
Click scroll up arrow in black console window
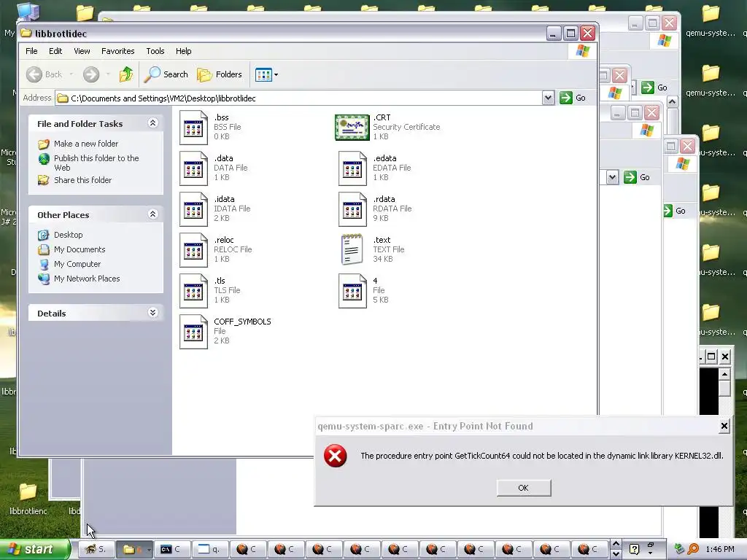pos(724,374)
